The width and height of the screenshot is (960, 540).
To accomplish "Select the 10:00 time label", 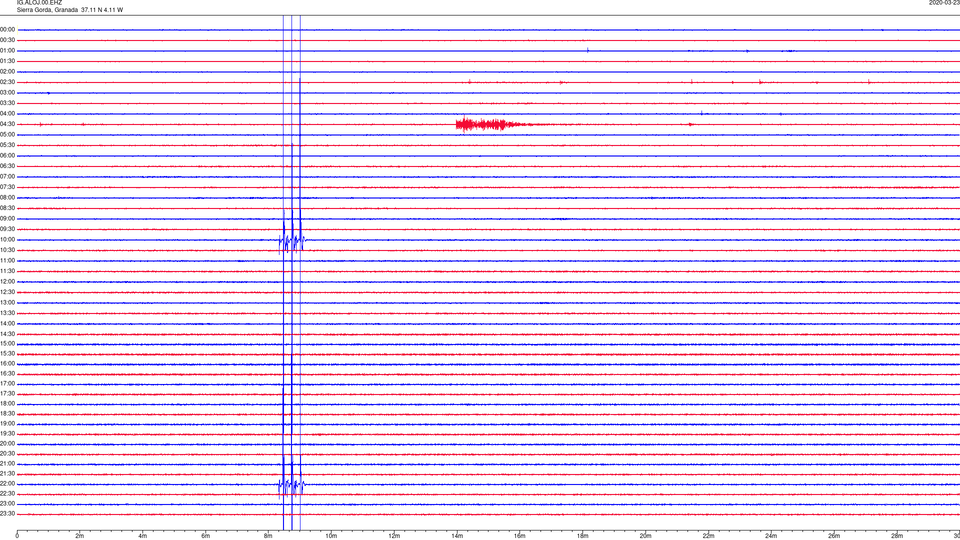I will click(x=7, y=240).
